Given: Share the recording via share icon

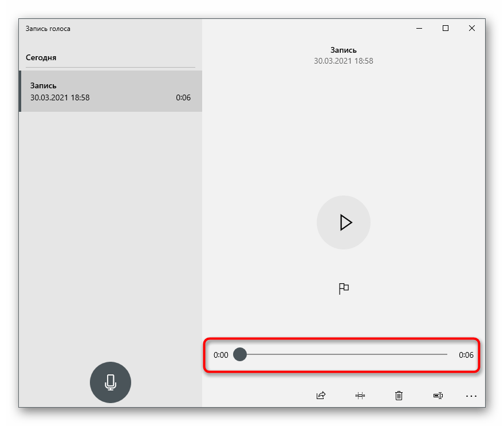Looking at the screenshot, I should click(x=321, y=395).
